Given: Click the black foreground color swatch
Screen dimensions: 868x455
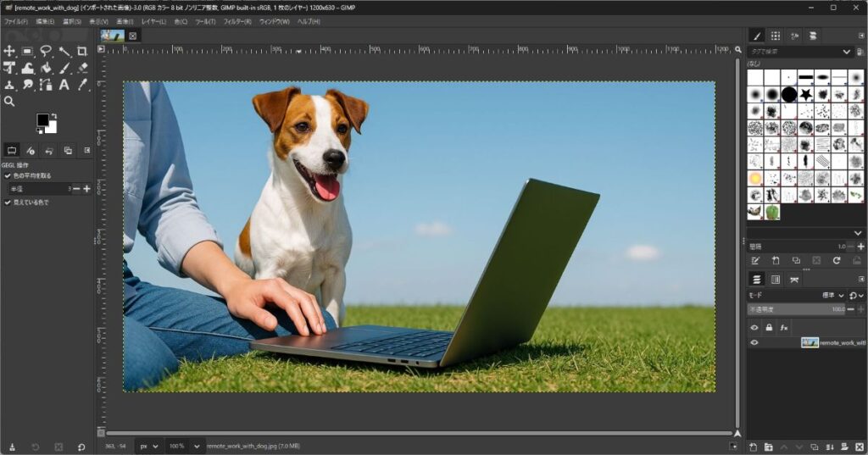Looking at the screenshot, I should (42, 120).
